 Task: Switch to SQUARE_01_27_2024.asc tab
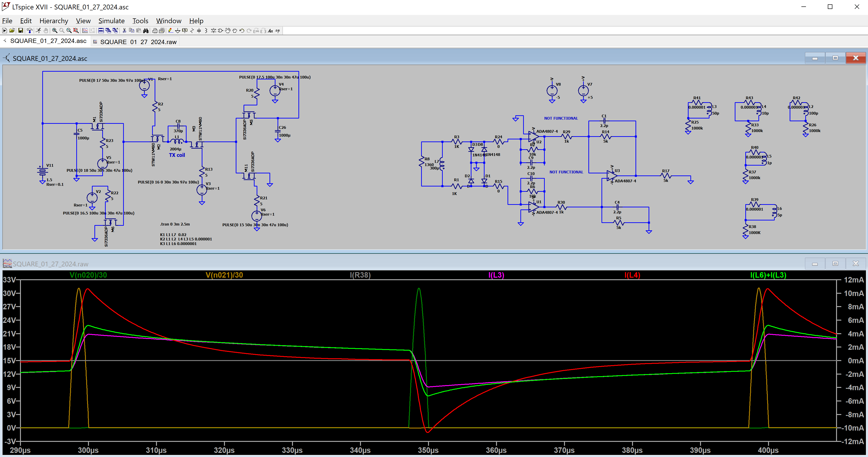click(48, 41)
